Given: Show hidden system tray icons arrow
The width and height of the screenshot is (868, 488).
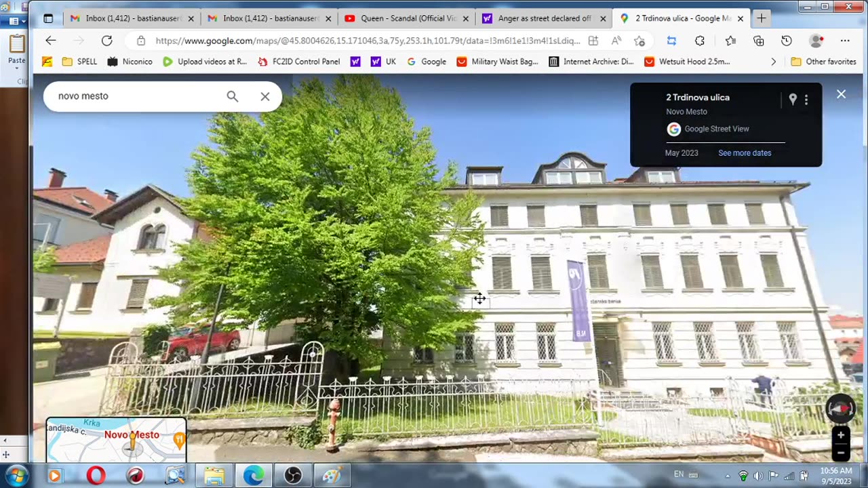Looking at the screenshot, I should [728, 476].
